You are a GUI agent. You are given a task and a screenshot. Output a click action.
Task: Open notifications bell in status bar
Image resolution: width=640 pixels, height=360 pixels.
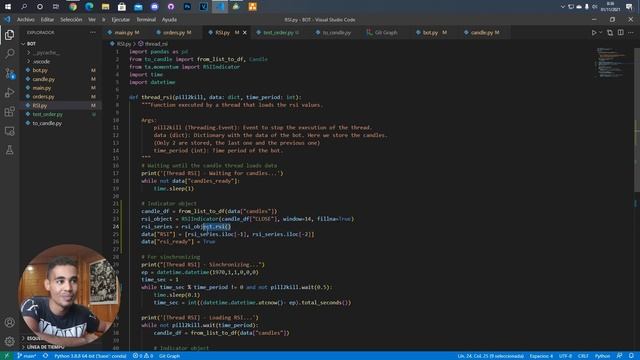pyautogui.click(x=631, y=356)
